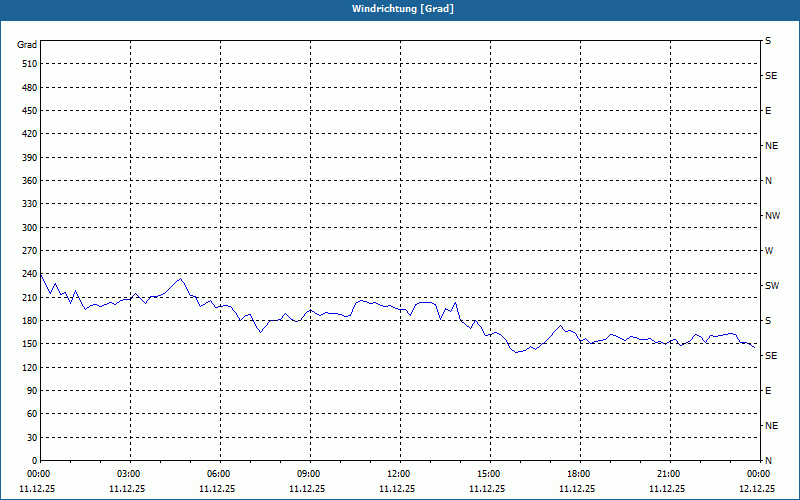Image resolution: width=800 pixels, height=500 pixels.
Task: Click the 00:00 time label above 11.12.25
Action: tap(38, 474)
